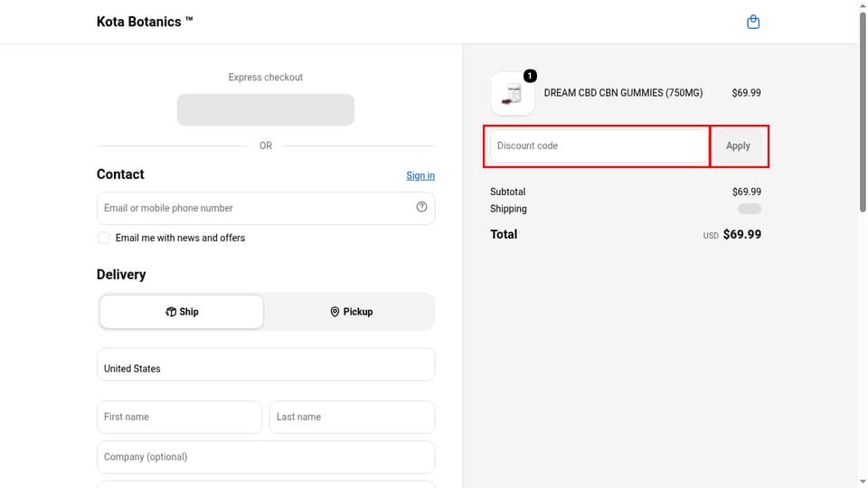Image resolution: width=868 pixels, height=488 pixels.
Task: Click the Express checkout placeholder button
Action: (266, 109)
